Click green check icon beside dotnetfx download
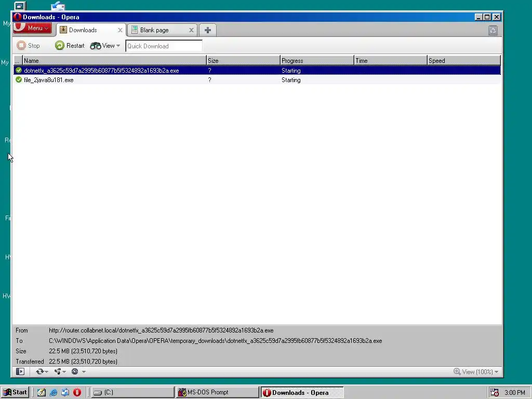532x399 pixels. (x=19, y=70)
